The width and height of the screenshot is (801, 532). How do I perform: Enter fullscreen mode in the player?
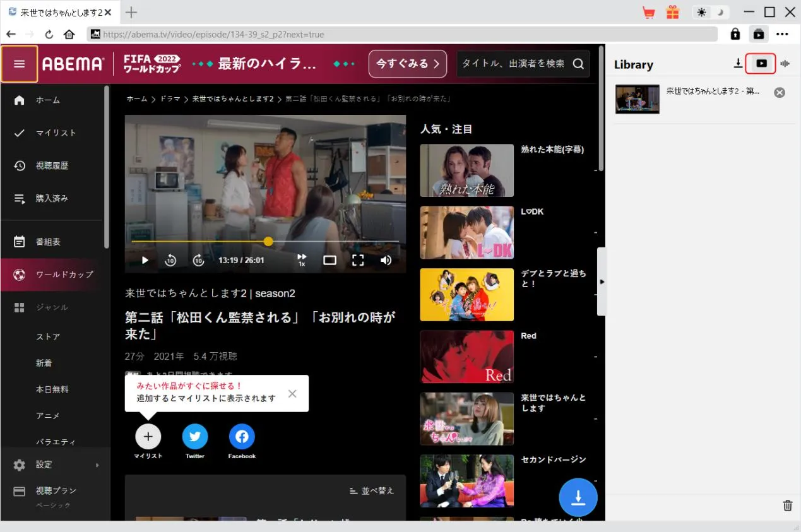pos(358,260)
